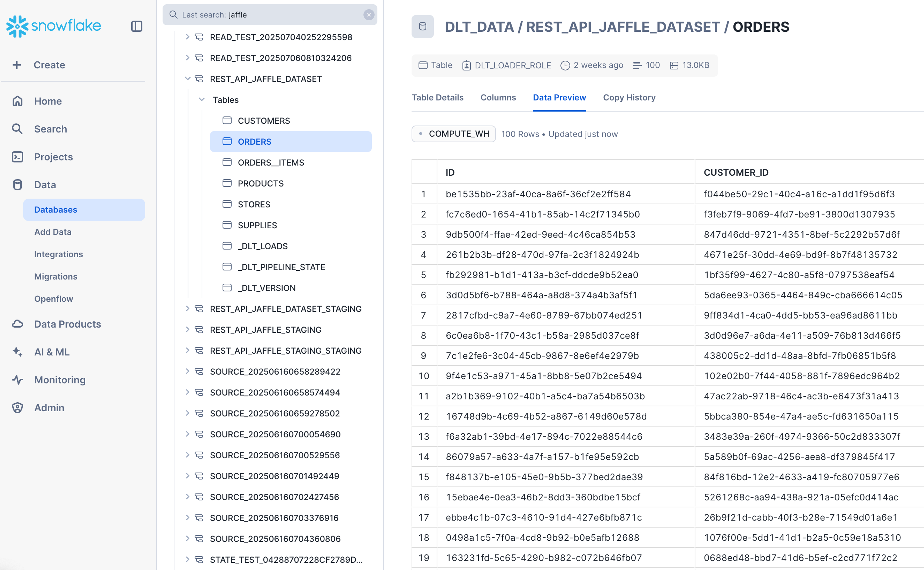
Task: Click the Admin shield icon
Action: point(17,408)
